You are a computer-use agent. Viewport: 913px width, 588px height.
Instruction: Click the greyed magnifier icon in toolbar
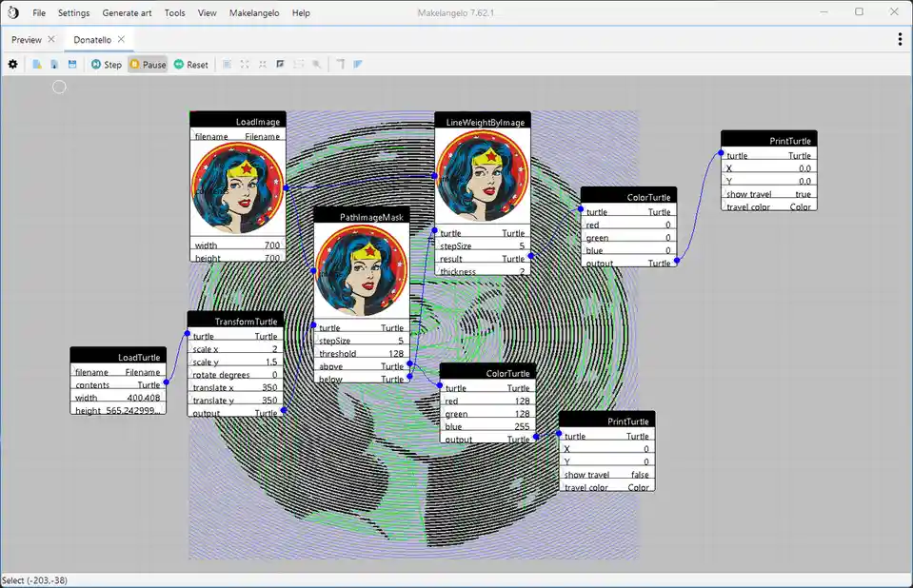click(x=317, y=64)
